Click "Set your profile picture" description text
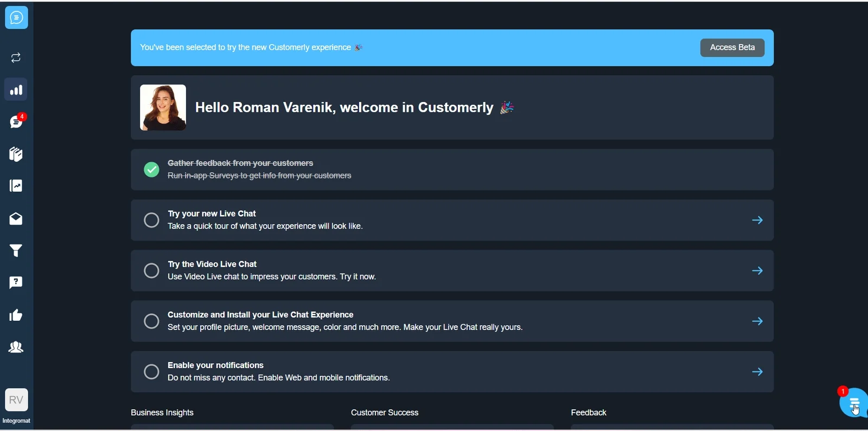Screen dimensions: 868x431 click(345, 327)
